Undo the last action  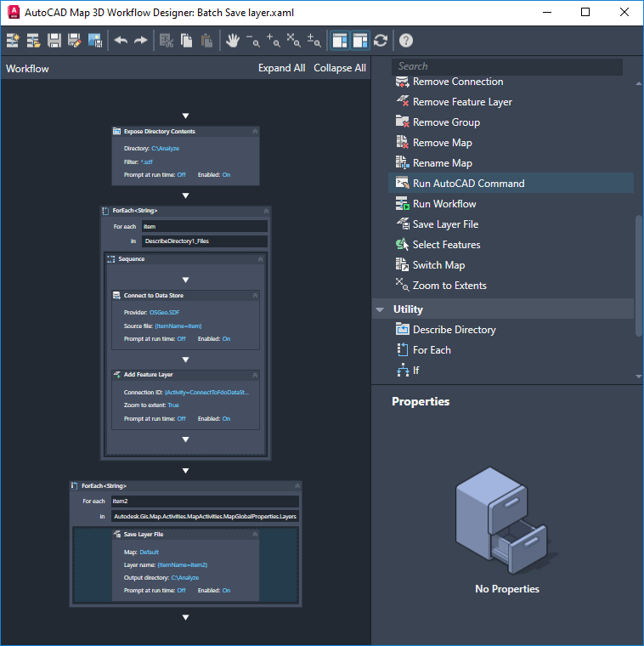point(121,41)
